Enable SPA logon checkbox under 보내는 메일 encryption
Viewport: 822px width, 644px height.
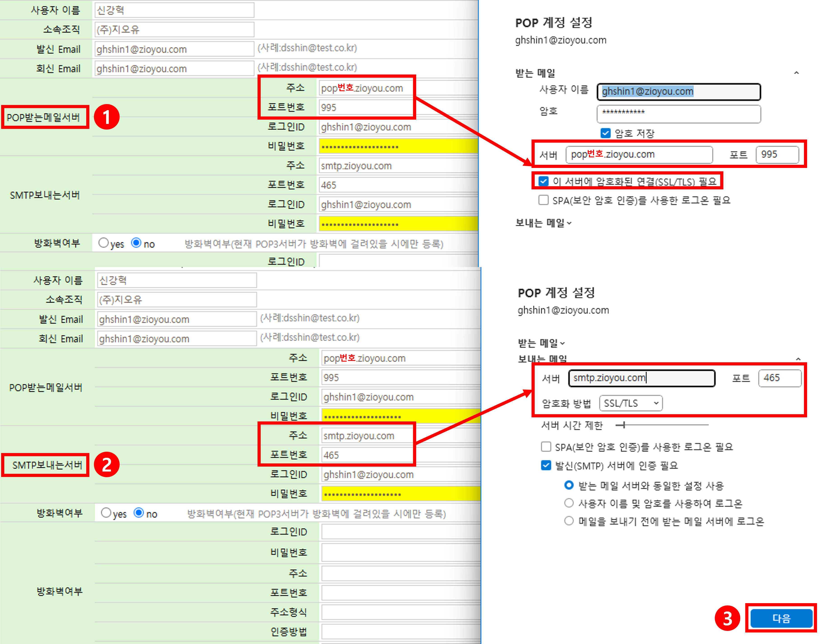click(x=546, y=447)
